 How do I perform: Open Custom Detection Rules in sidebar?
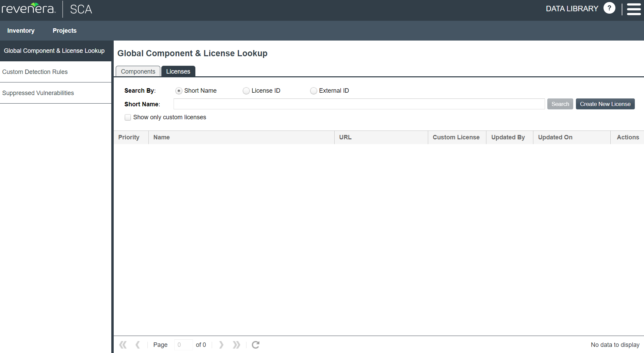click(x=35, y=72)
